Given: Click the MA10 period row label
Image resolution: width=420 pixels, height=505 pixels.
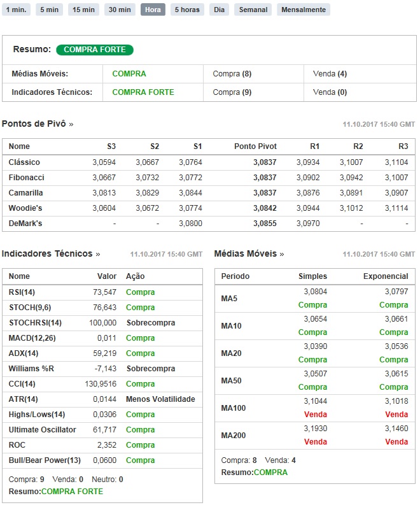Looking at the screenshot, I should [231, 326].
